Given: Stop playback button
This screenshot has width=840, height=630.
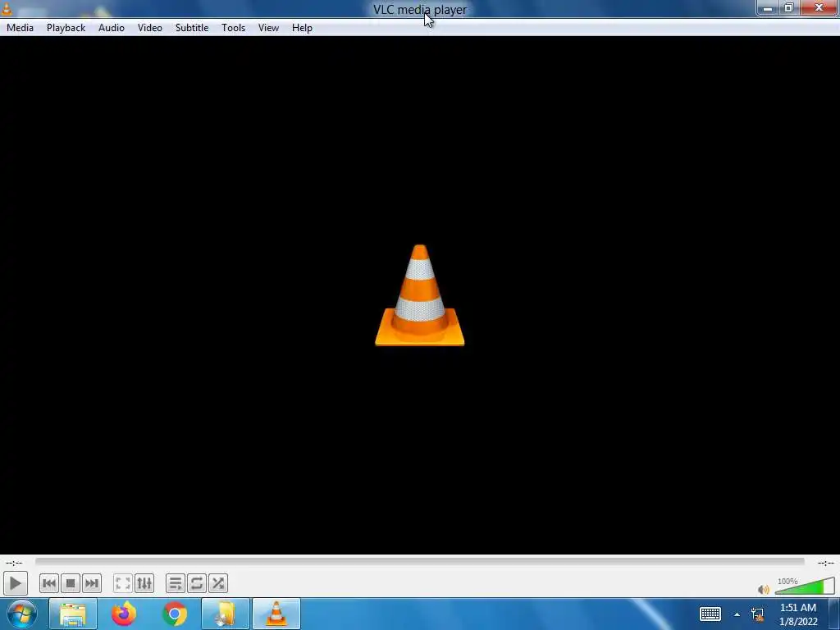Looking at the screenshot, I should pos(71,583).
